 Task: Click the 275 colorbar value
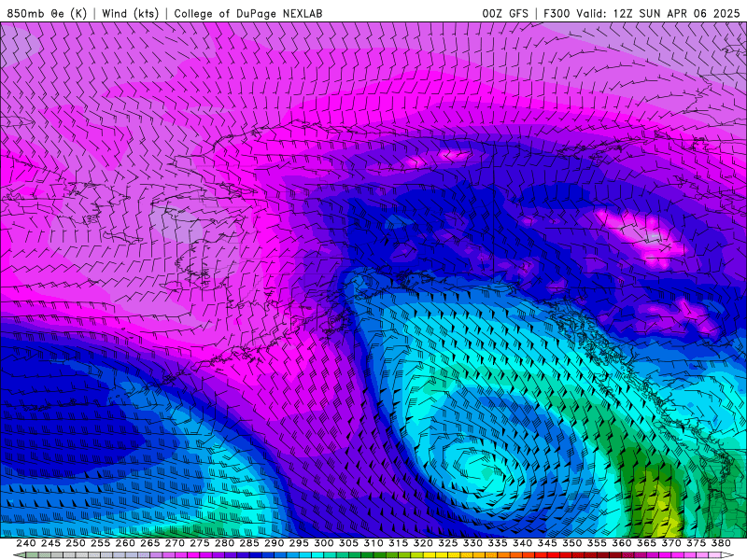(199, 543)
